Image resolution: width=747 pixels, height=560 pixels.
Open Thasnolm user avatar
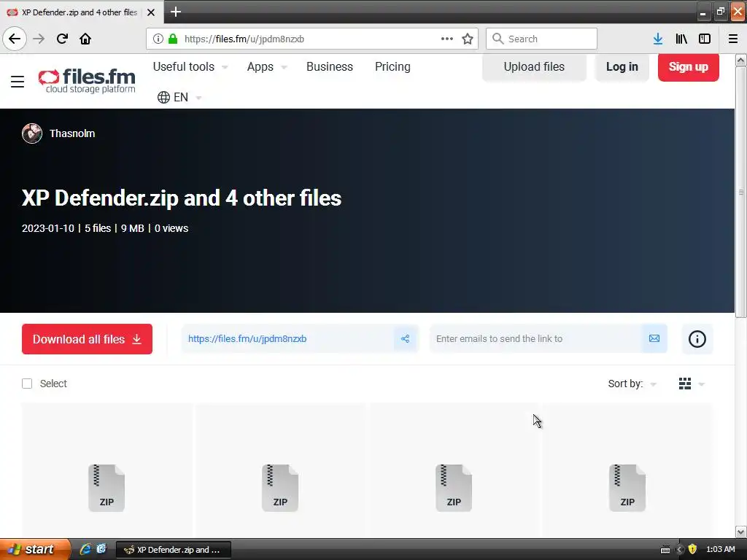coord(32,133)
